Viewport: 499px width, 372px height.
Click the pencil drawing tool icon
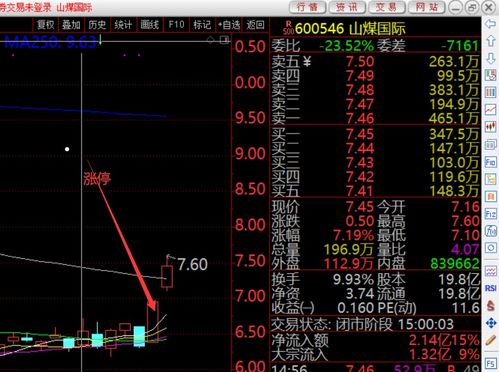pyautogui.click(x=490, y=340)
